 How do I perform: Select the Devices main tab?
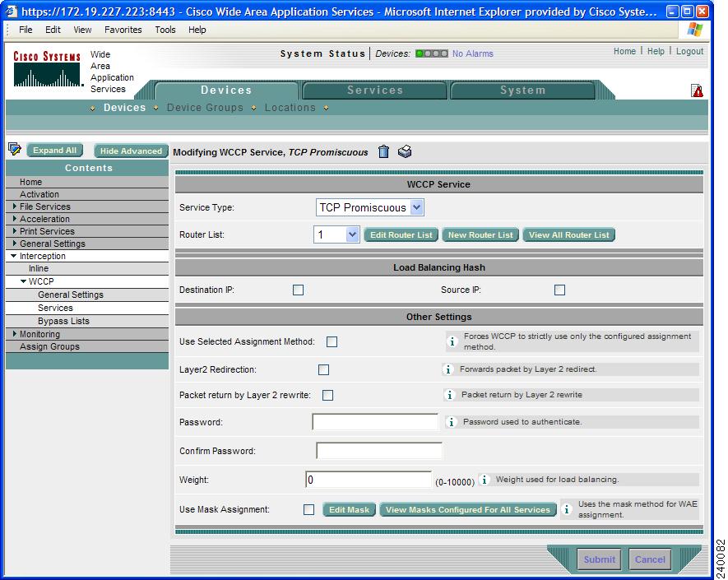point(226,90)
